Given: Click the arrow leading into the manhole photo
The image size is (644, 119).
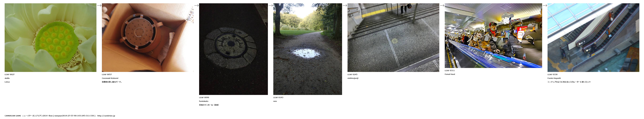Looking at the screenshot, I should click(196, 6).
